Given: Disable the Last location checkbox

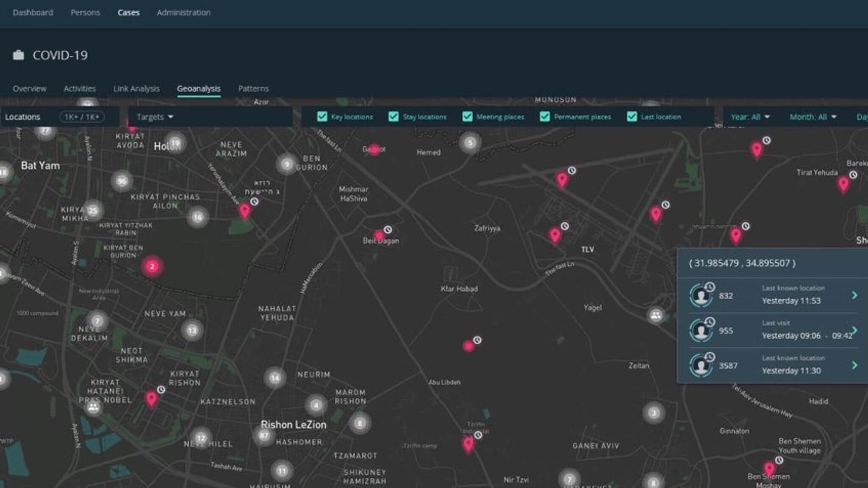Looking at the screenshot, I should pyautogui.click(x=632, y=117).
